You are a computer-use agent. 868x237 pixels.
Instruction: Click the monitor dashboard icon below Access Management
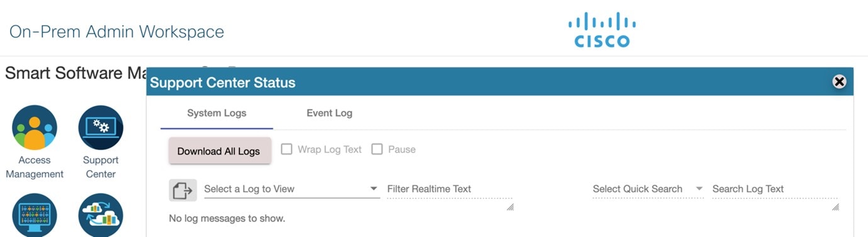click(x=35, y=215)
